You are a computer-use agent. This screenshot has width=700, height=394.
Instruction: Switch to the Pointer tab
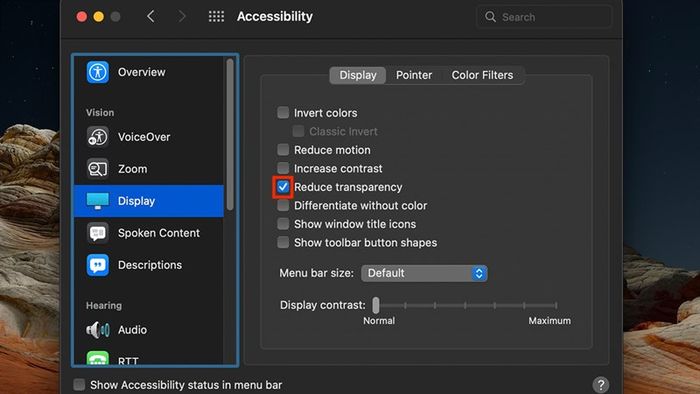[x=414, y=75]
